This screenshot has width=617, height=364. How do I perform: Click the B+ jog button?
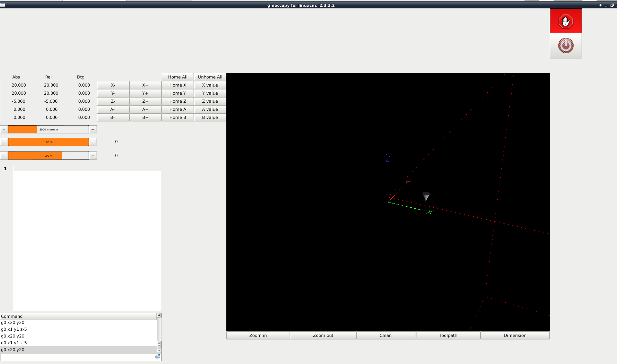[145, 117]
